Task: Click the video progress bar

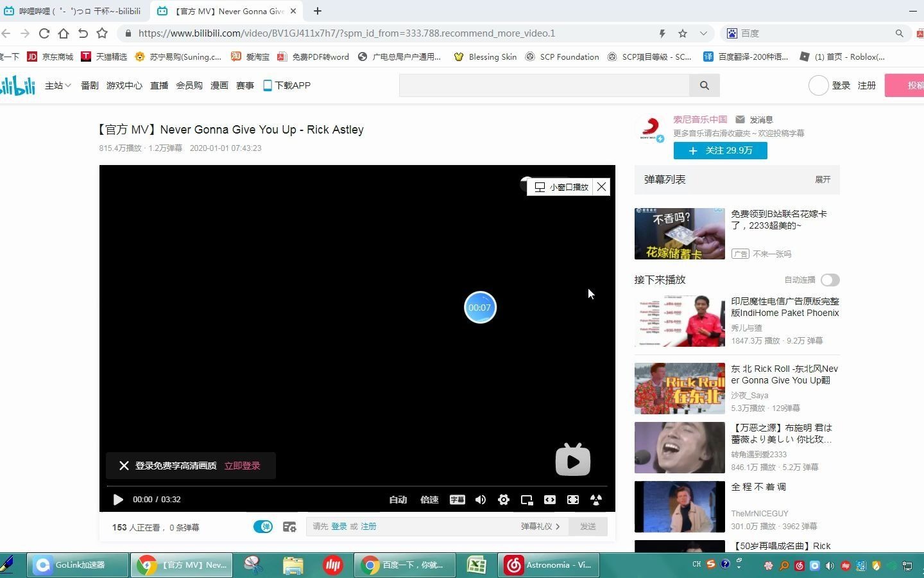Action: tap(357, 486)
